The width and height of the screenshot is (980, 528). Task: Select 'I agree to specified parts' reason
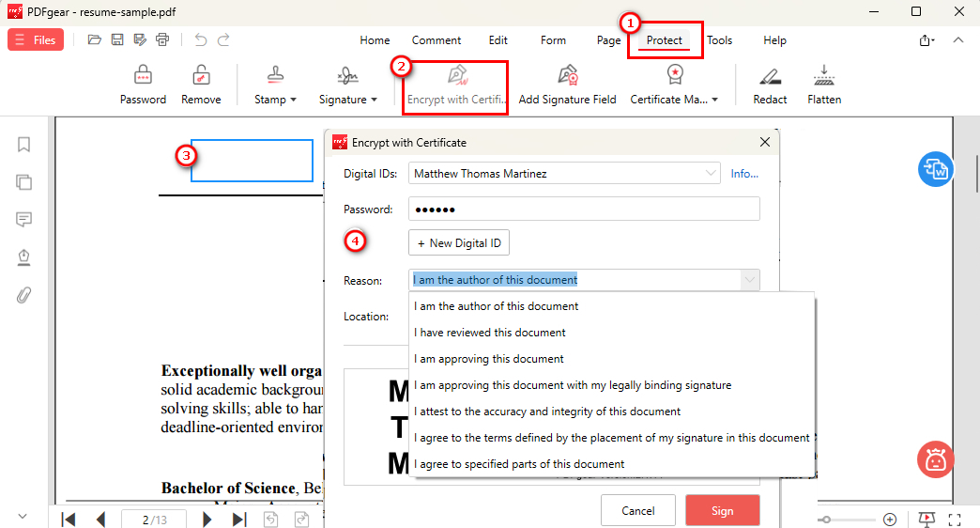pos(612,463)
